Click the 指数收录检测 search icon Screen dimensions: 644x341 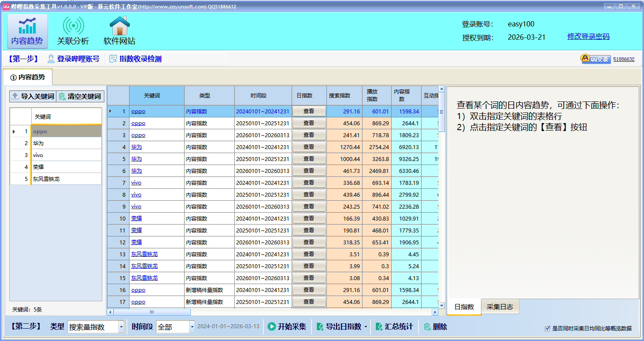[x=113, y=59]
